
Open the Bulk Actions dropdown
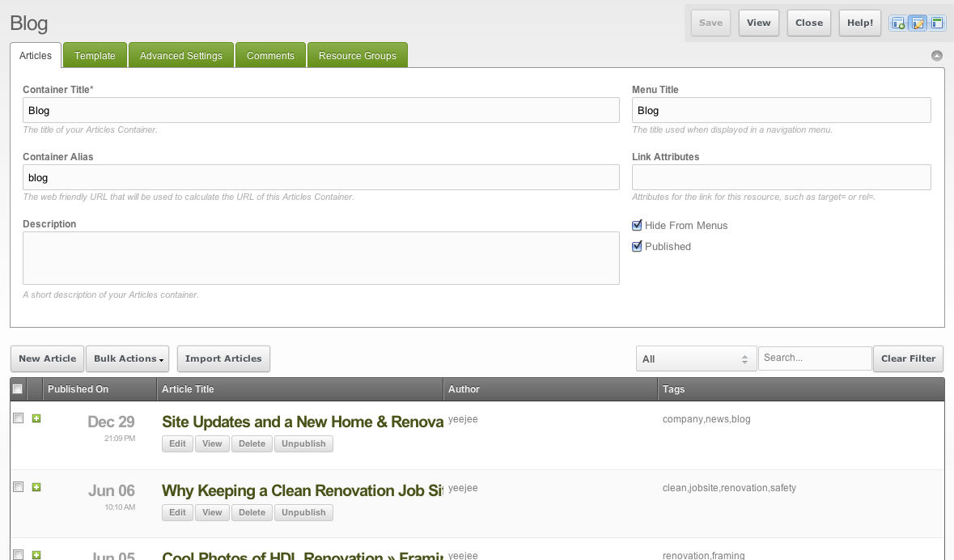coord(127,358)
